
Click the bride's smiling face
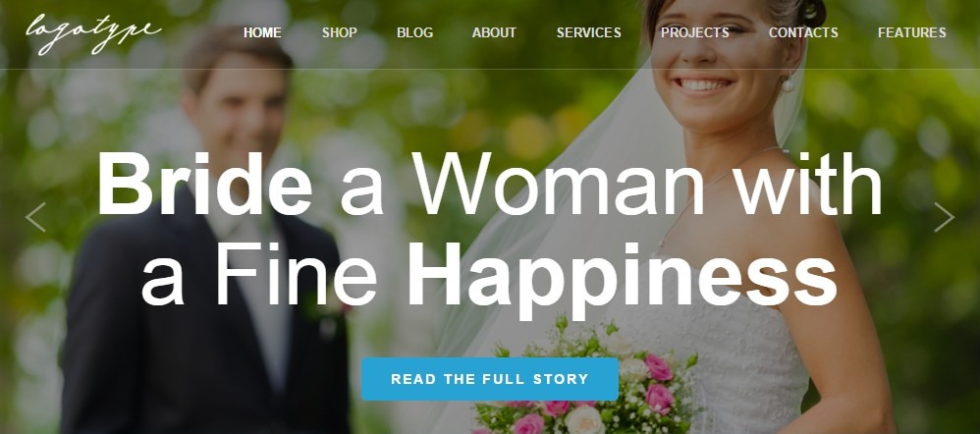point(719,63)
